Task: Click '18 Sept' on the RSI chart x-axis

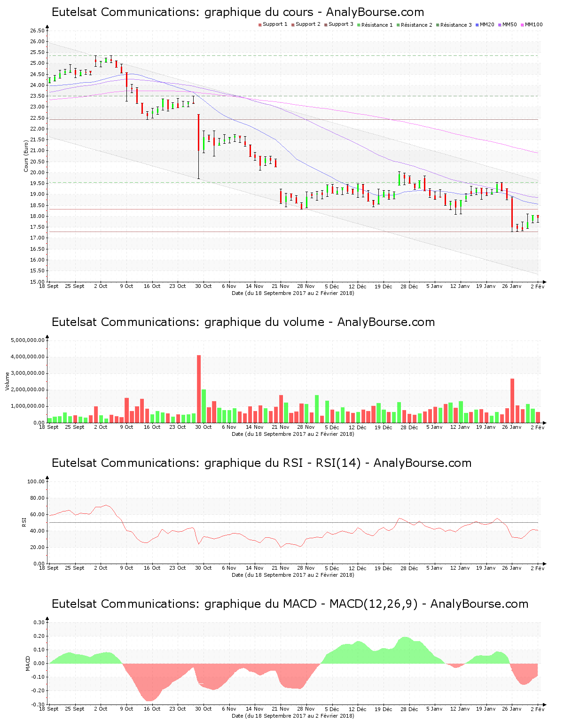Action: pyautogui.click(x=49, y=568)
